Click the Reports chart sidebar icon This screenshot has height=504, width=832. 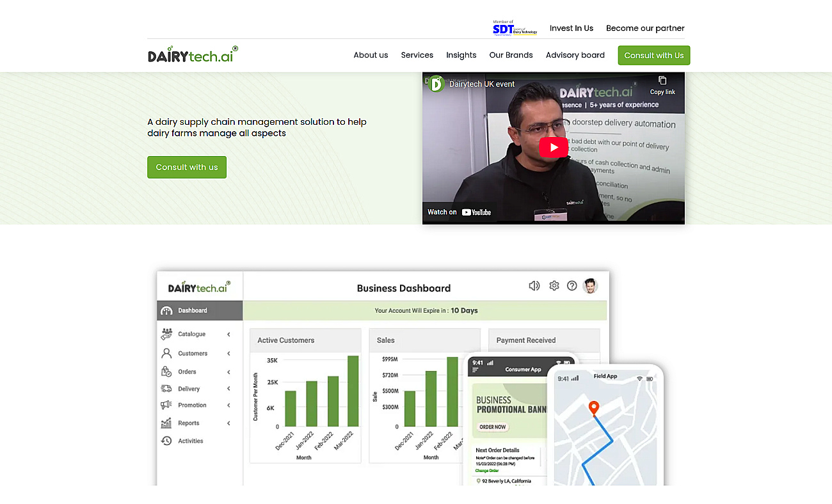(166, 423)
